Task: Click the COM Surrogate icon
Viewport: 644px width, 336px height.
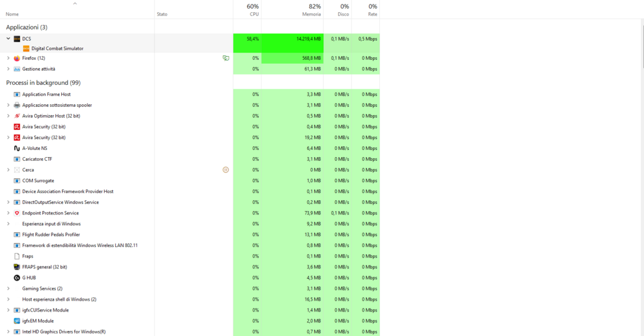Action: pos(17,181)
